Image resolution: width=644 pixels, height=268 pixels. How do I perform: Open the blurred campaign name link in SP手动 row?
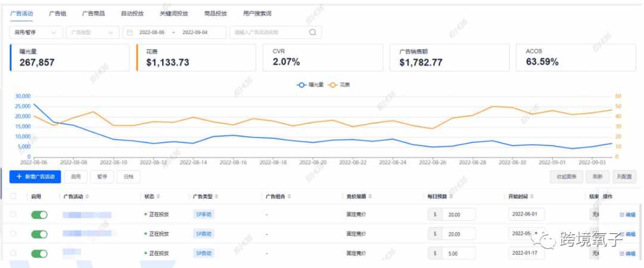tap(87, 214)
